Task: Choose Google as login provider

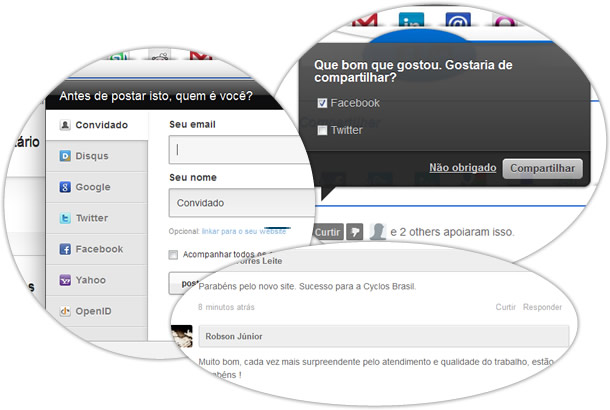Action: 96,187
